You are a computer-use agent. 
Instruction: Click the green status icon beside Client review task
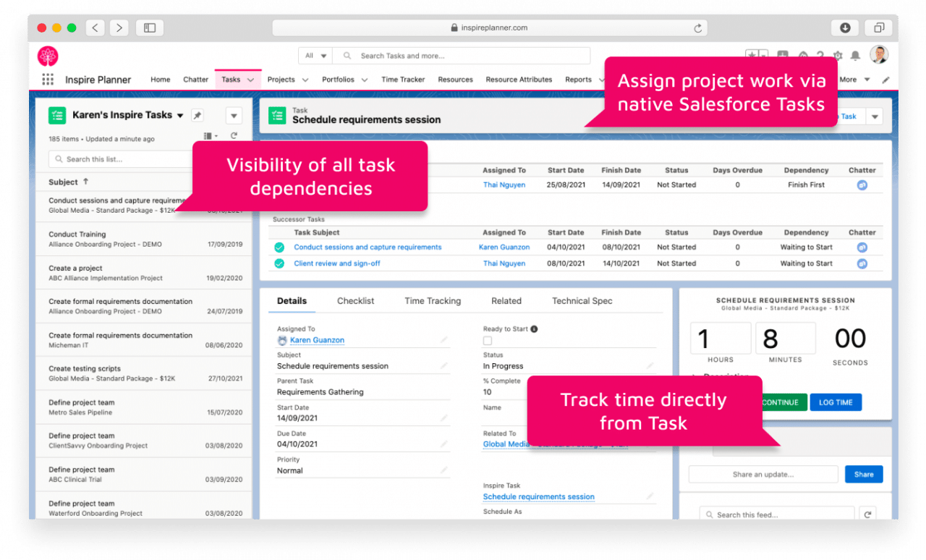coord(279,263)
